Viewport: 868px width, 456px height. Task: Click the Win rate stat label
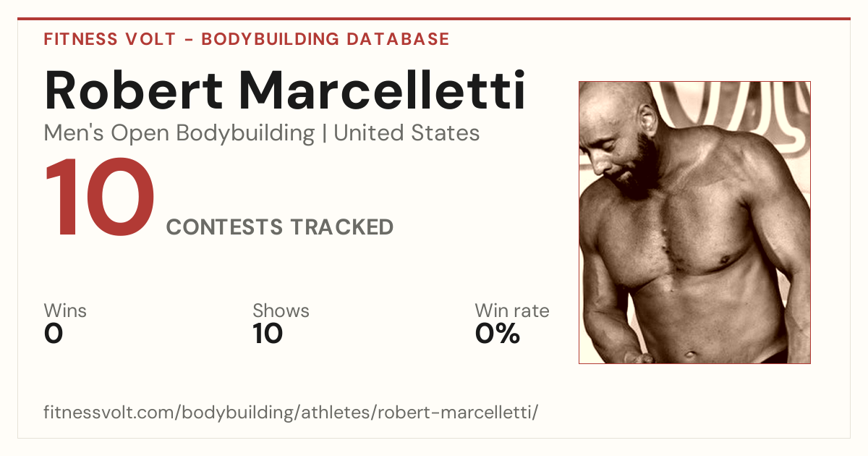(x=512, y=311)
